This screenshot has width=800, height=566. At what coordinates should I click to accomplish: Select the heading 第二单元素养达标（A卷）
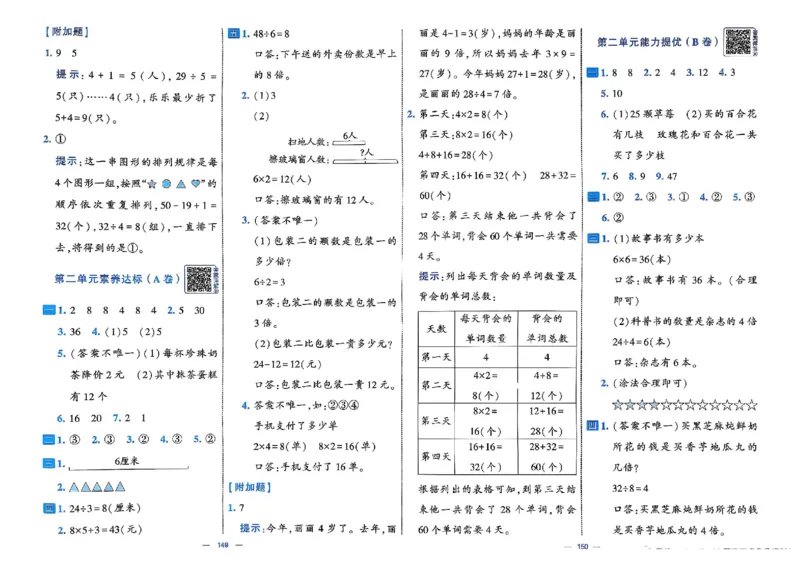tap(117, 279)
